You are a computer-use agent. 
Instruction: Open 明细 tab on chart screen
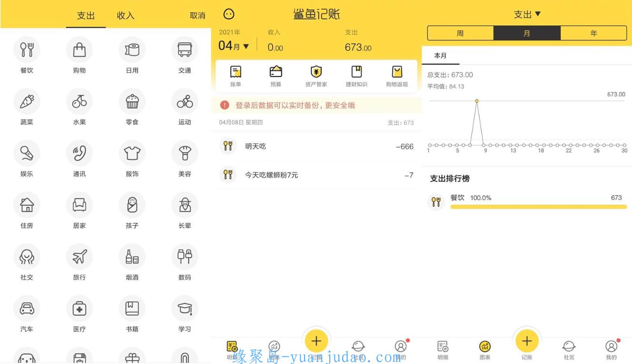[x=443, y=350]
